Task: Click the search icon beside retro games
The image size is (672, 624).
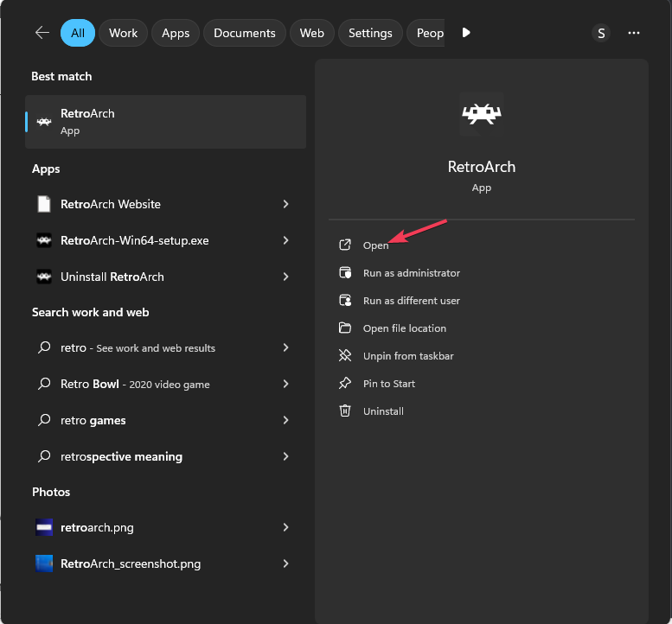Action: (44, 420)
